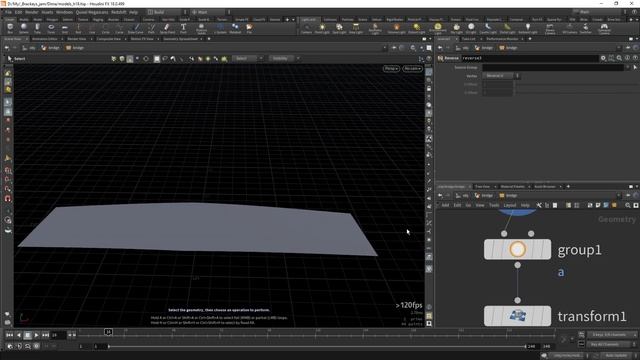Open the Persp camera dropdown

pos(391,69)
